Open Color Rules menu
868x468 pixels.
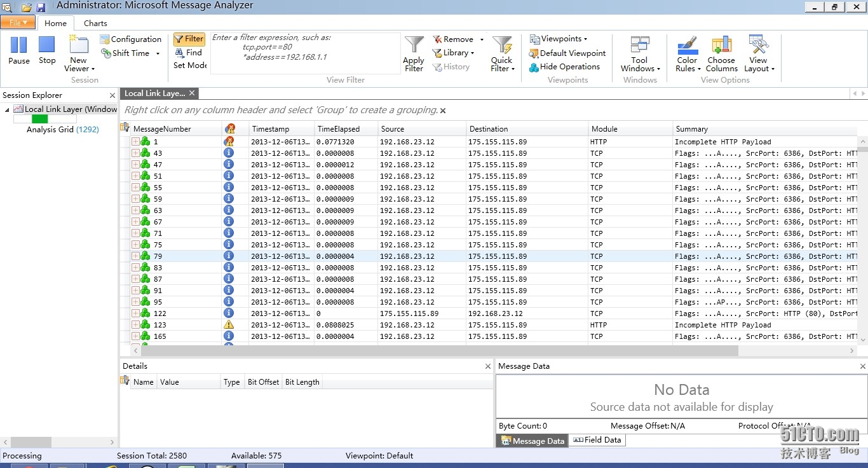(x=688, y=54)
